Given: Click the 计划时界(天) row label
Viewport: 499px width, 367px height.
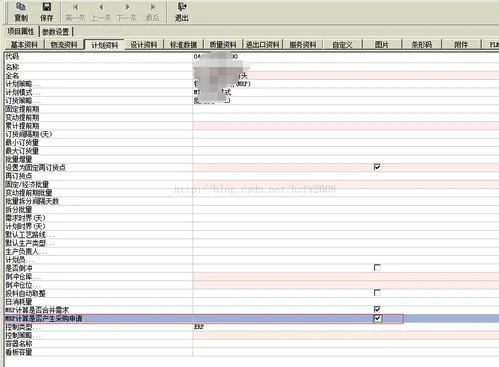Looking at the screenshot, I should (25, 226).
